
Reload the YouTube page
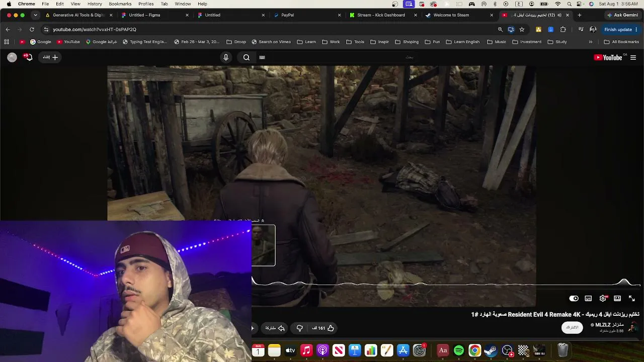click(x=32, y=29)
